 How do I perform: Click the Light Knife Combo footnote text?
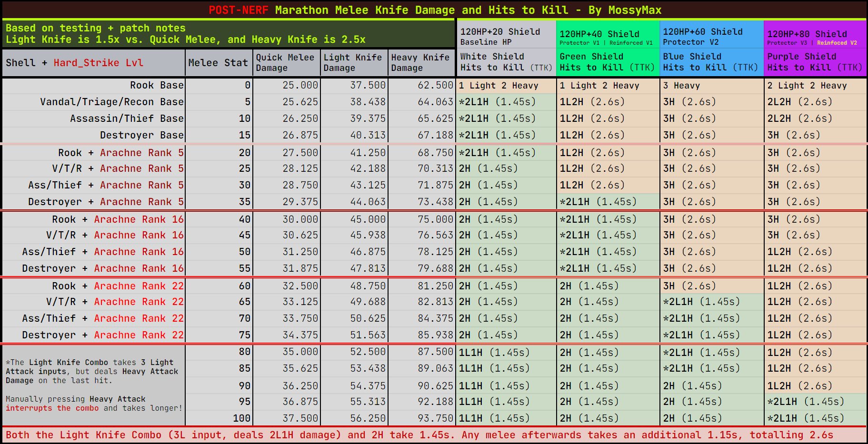click(91, 371)
